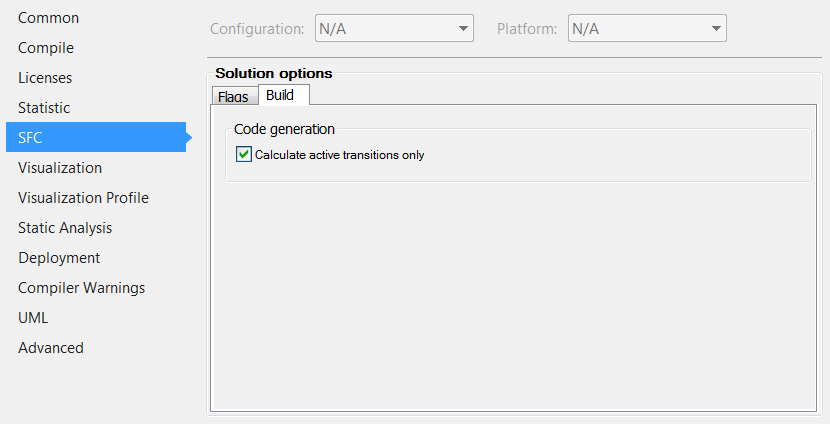
Task: Switch to the Flags tab
Action: tap(233, 97)
